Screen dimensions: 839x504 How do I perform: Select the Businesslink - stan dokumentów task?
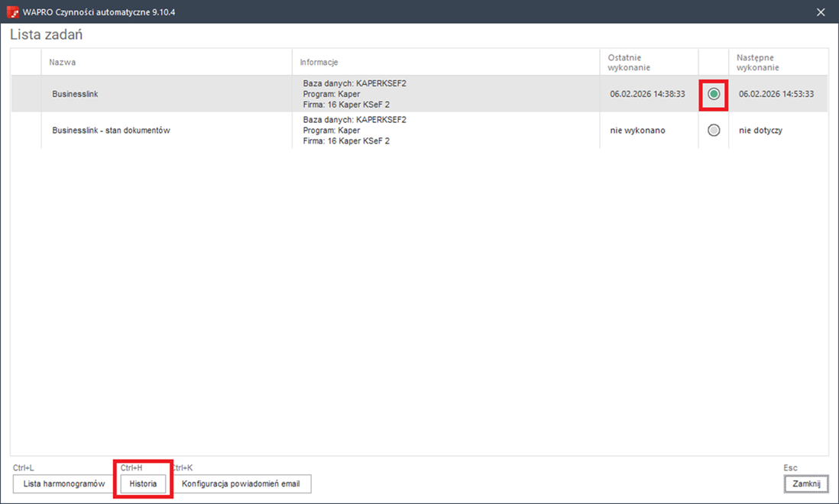(x=111, y=131)
